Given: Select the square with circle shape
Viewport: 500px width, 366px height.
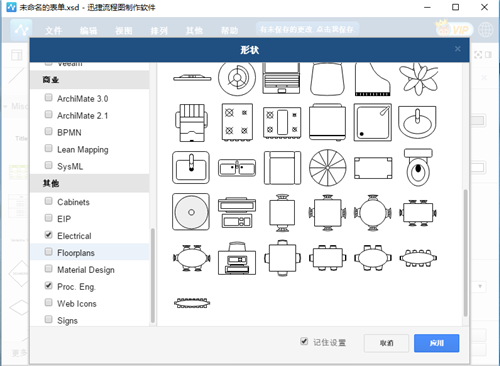Looking at the screenshot, I should pos(191,212).
